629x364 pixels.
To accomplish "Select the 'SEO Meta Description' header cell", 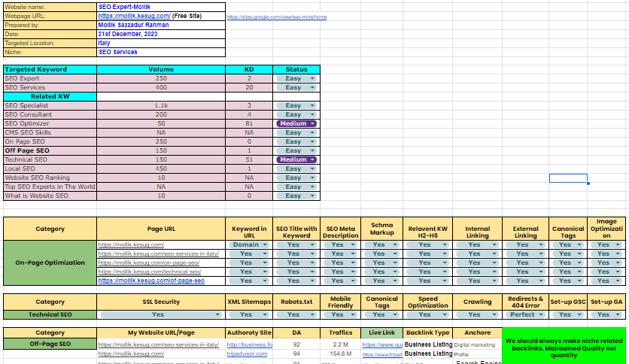I will pyautogui.click(x=341, y=229).
